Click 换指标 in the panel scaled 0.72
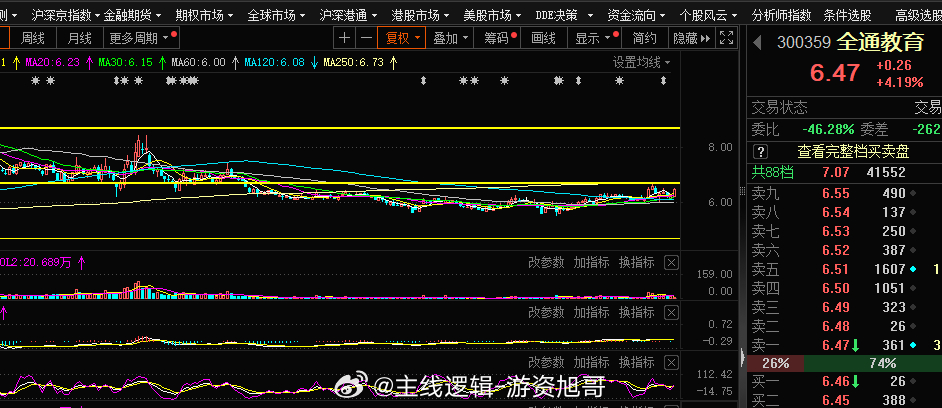This screenshot has width=942, height=408. tap(637, 312)
